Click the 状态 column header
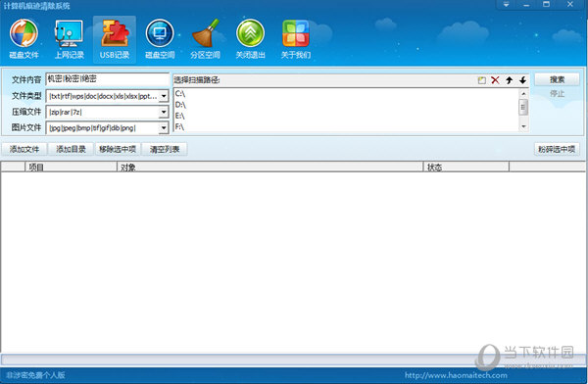 pyautogui.click(x=466, y=168)
